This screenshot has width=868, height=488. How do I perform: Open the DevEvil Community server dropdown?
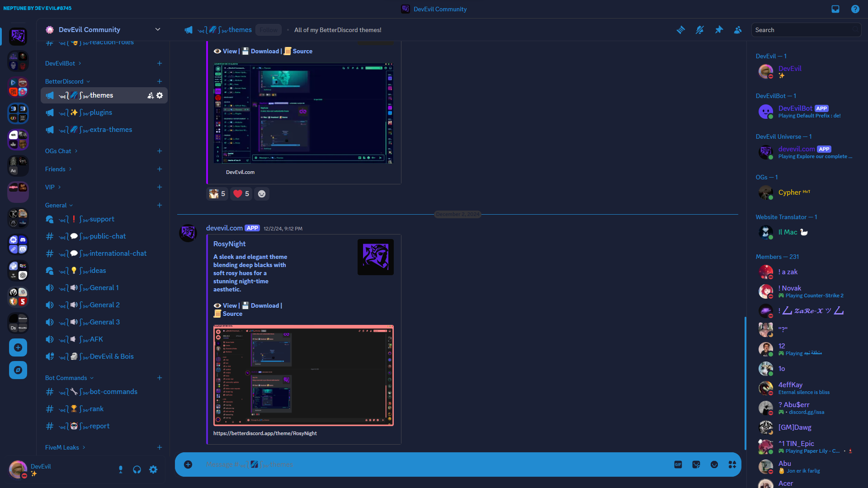(x=158, y=29)
